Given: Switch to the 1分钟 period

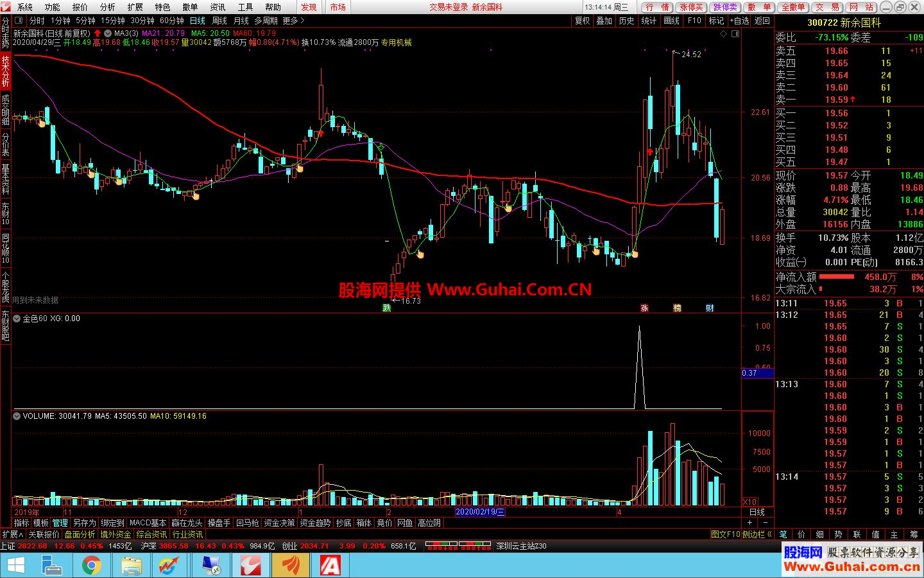Looking at the screenshot, I should [x=61, y=21].
